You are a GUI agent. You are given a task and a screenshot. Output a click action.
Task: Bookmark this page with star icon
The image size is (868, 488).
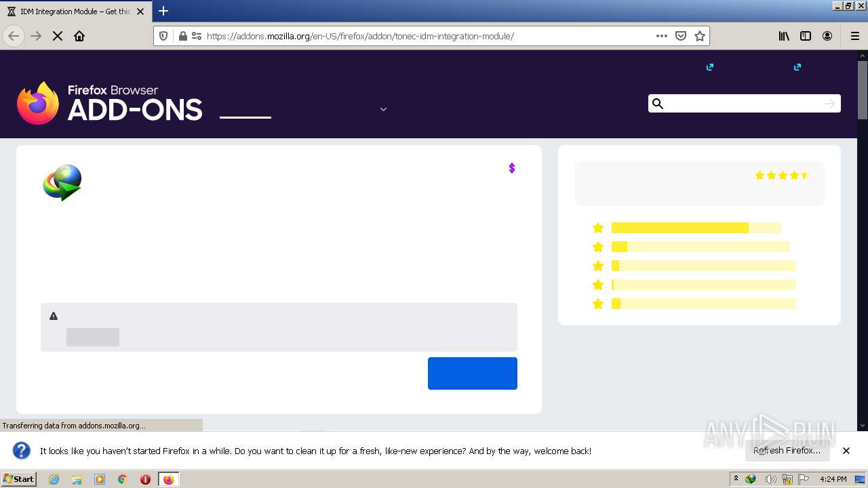click(x=700, y=36)
